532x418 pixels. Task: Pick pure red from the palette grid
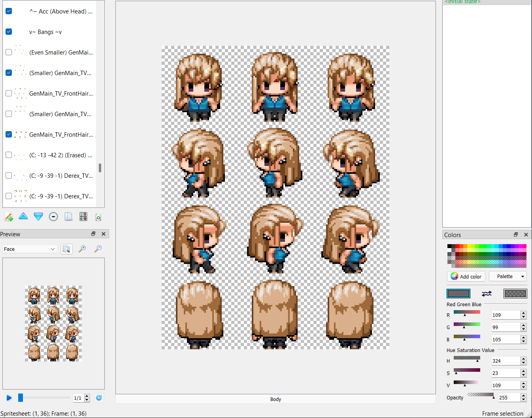[457, 246]
